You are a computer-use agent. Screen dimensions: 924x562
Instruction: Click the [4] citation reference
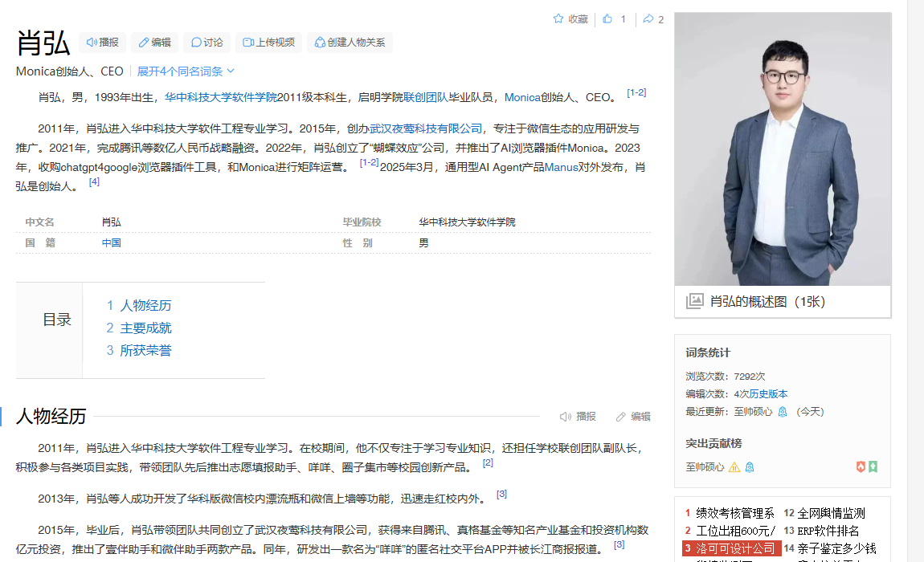(94, 181)
